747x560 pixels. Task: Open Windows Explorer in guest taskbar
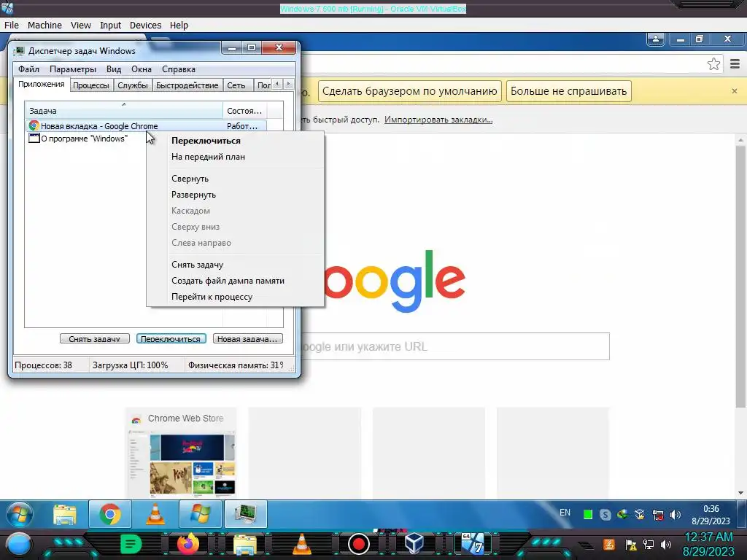(65, 515)
